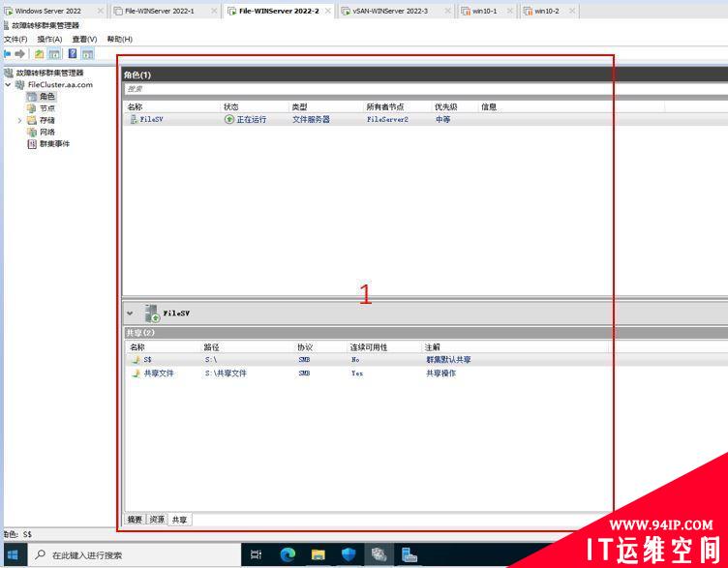
Task: Select 节点 in the cluster tree
Action: 46,108
